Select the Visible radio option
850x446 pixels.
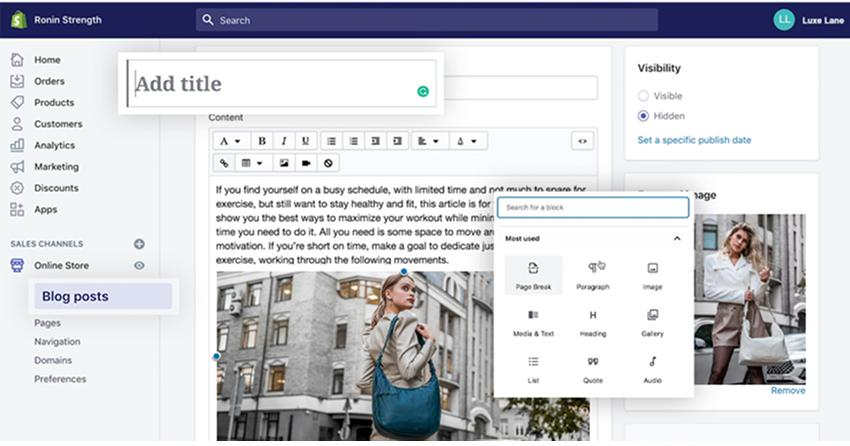click(643, 96)
